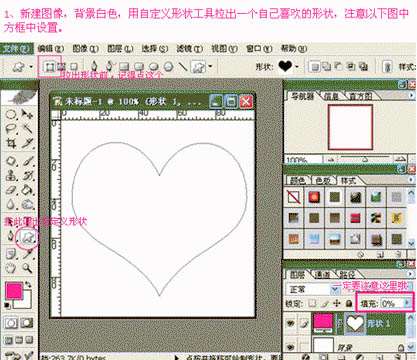Select the Lasso tool in toolbox
This screenshot has height=360, width=417.
pyautogui.click(x=11, y=128)
